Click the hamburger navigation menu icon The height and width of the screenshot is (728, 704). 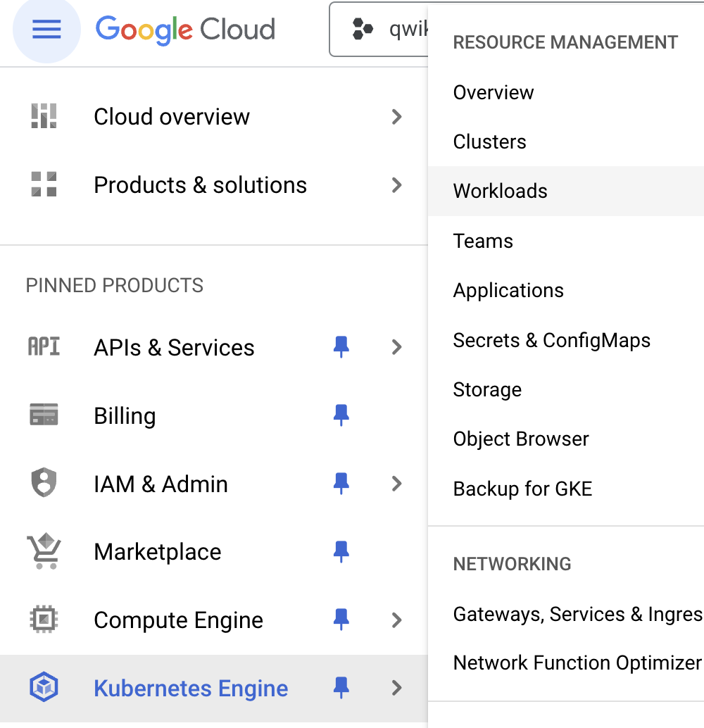pyautogui.click(x=46, y=30)
